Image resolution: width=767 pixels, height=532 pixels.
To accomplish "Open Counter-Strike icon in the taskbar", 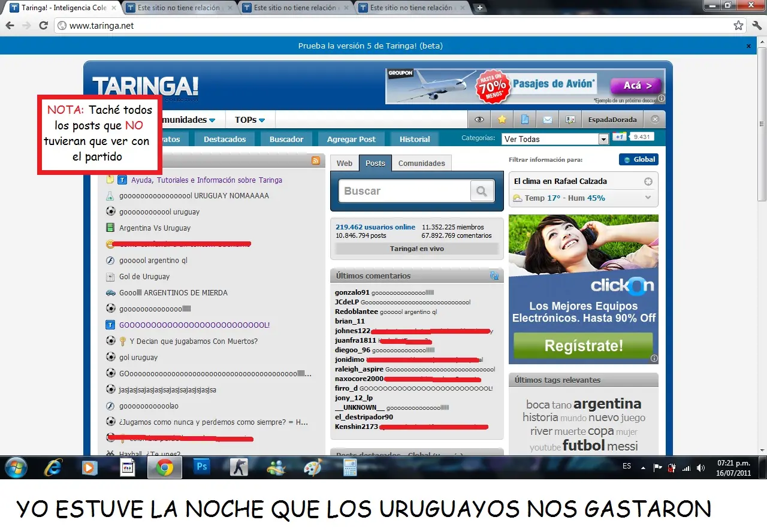I will [x=238, y=467].
